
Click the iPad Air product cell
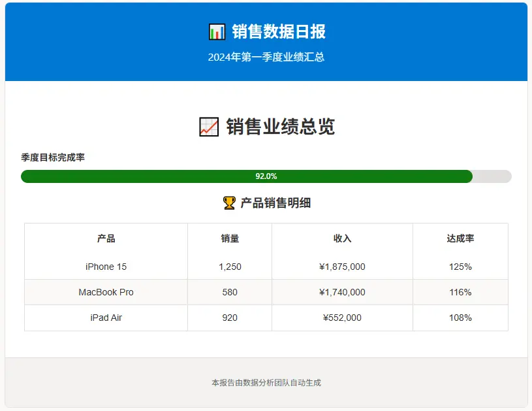coord(106,318)
